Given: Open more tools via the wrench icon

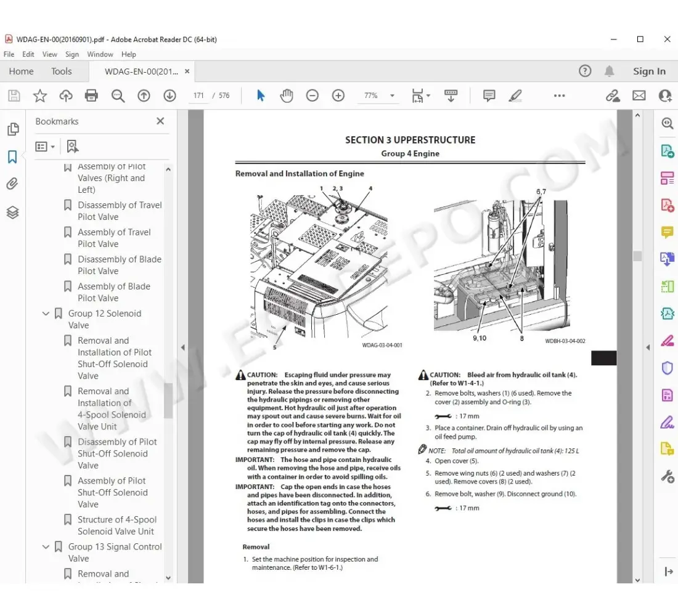Looking at the screenshot, I should coord(667,476).
